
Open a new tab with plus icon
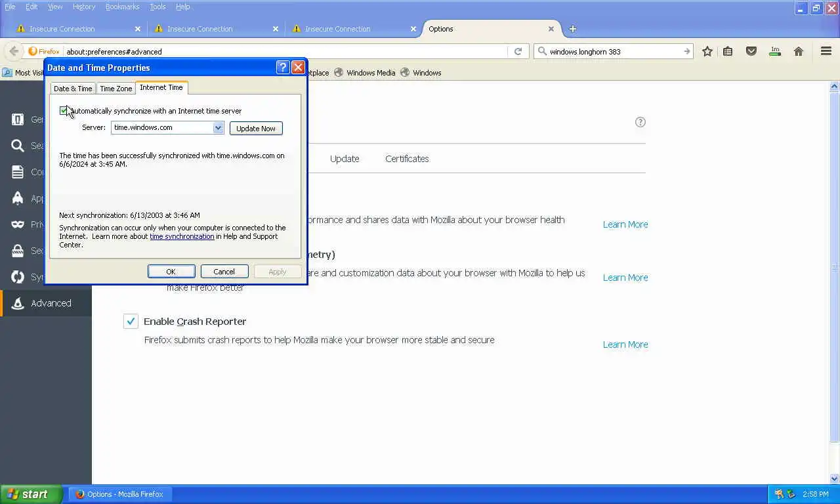pyautogui.click(x=572, y=29)
